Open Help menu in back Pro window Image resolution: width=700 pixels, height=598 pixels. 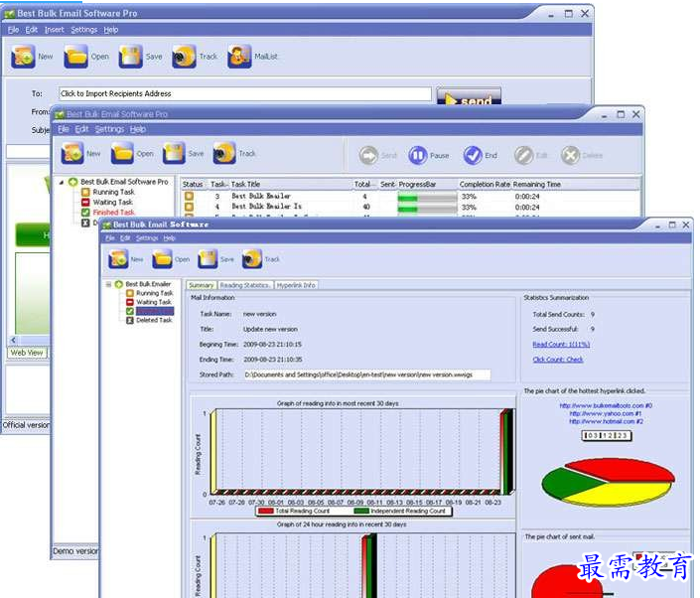tap(111, 30)
